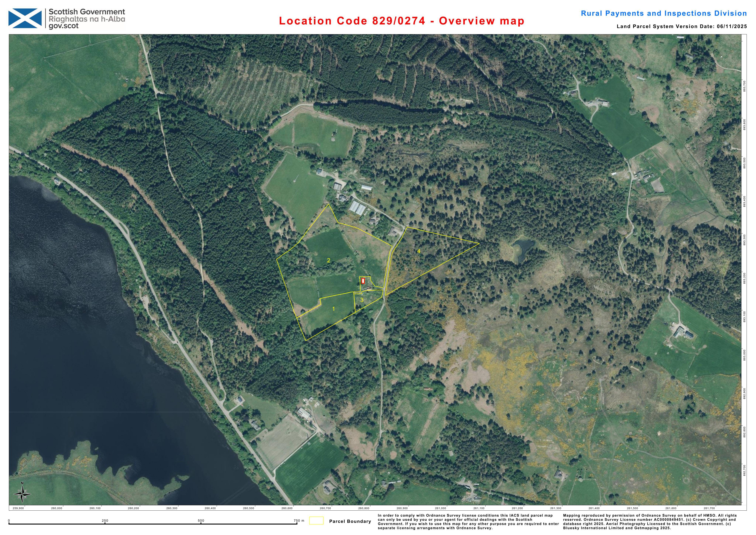Click easting label 261,000
This screenshot has height=535, width=756.
441,508
